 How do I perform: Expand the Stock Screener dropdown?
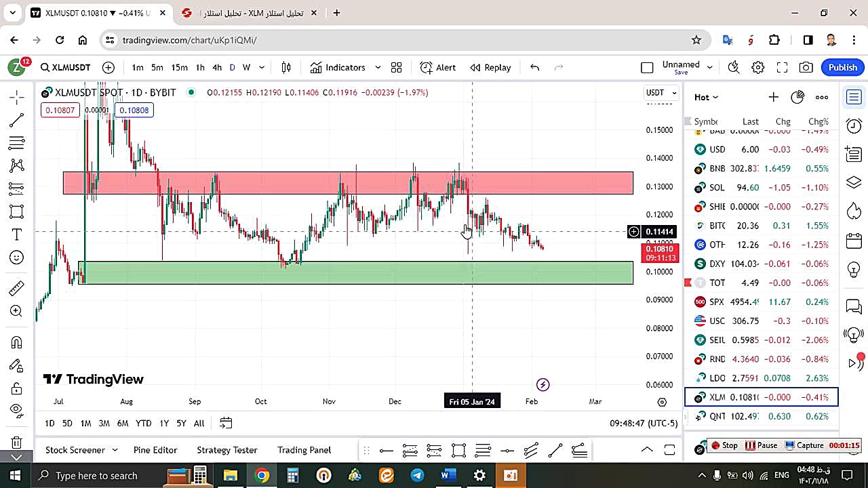[115, 450]
